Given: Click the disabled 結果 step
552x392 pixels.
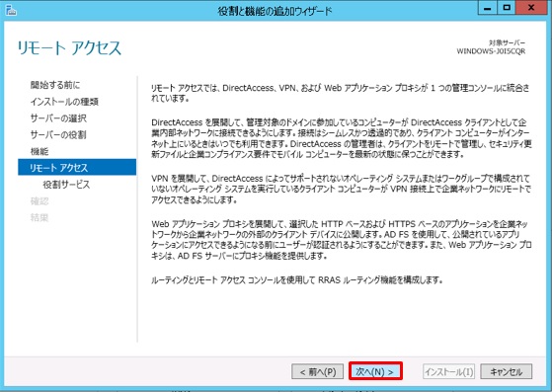Looking at the screenshot, I should 39,217.
